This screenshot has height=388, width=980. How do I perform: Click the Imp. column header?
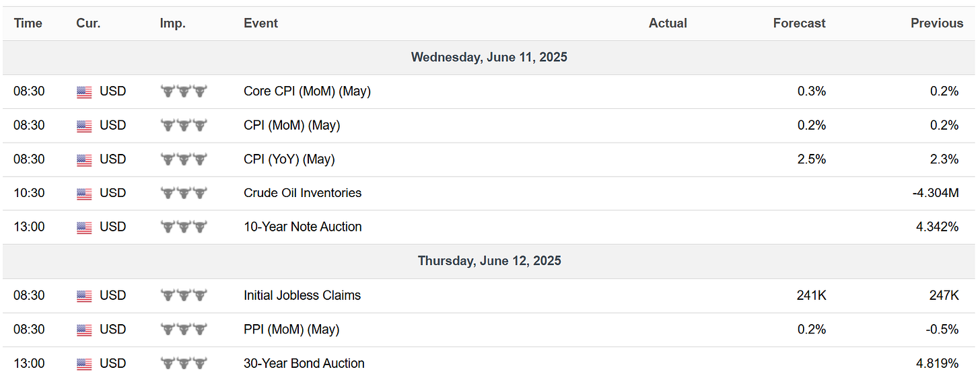(x=172, y=24)
